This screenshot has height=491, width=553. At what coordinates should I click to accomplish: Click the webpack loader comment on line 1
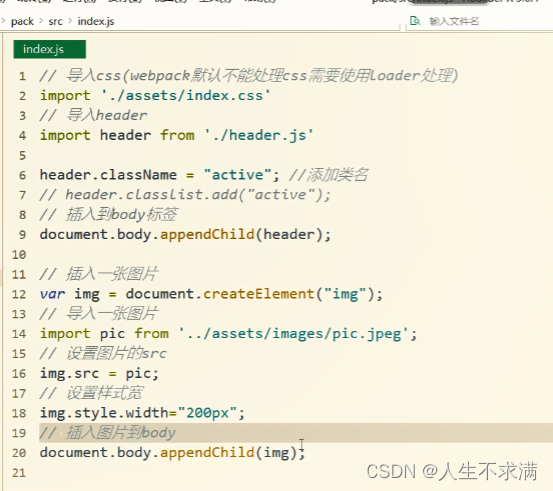point(249,75)
